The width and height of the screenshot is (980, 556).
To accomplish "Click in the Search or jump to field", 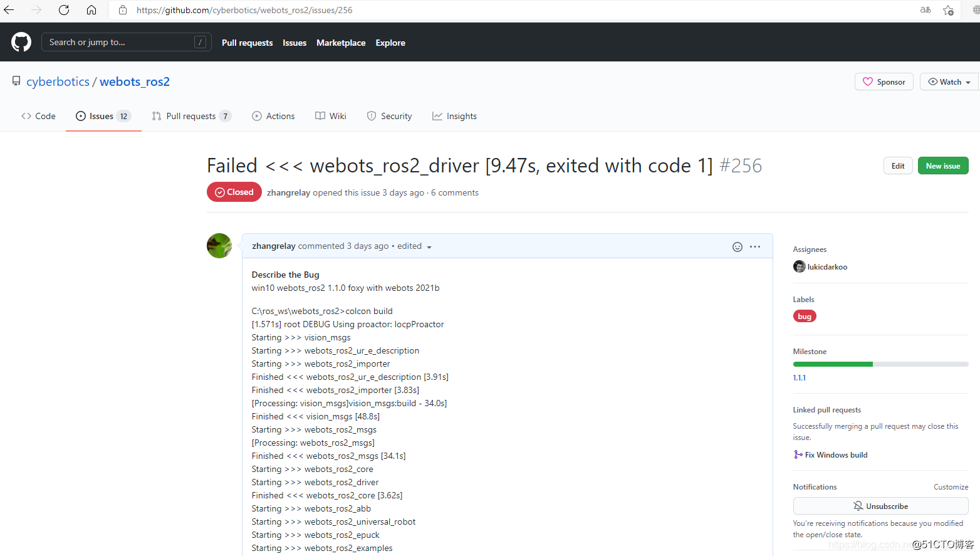I will [x=127, y=42].
